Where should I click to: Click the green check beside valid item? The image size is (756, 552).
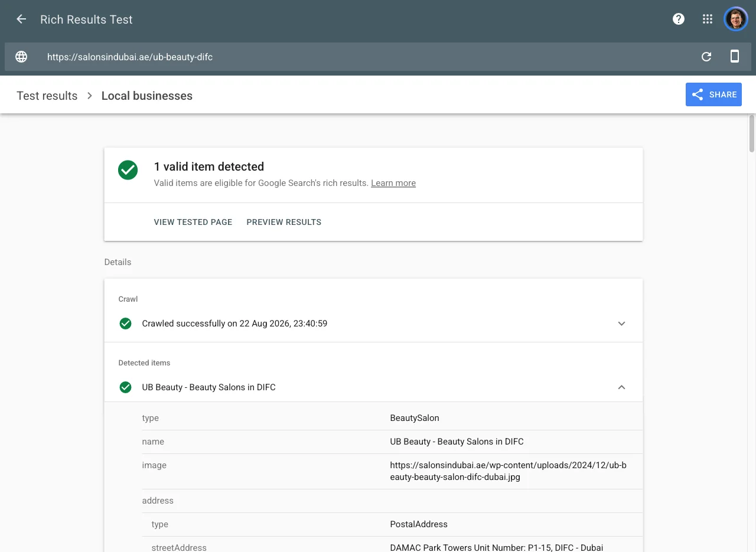(x=128, y=170)
